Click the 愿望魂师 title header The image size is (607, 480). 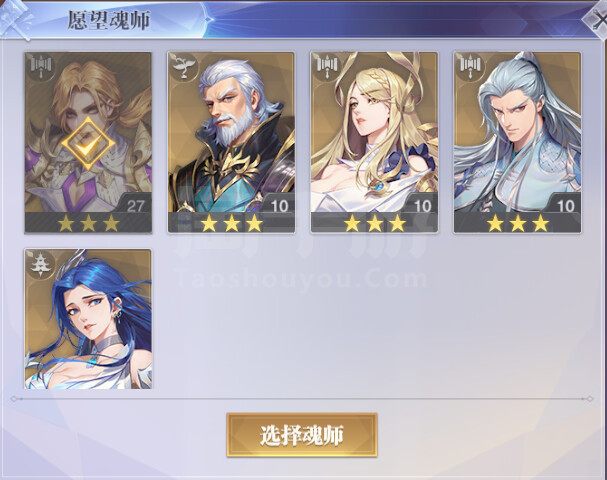click(109, 20)
